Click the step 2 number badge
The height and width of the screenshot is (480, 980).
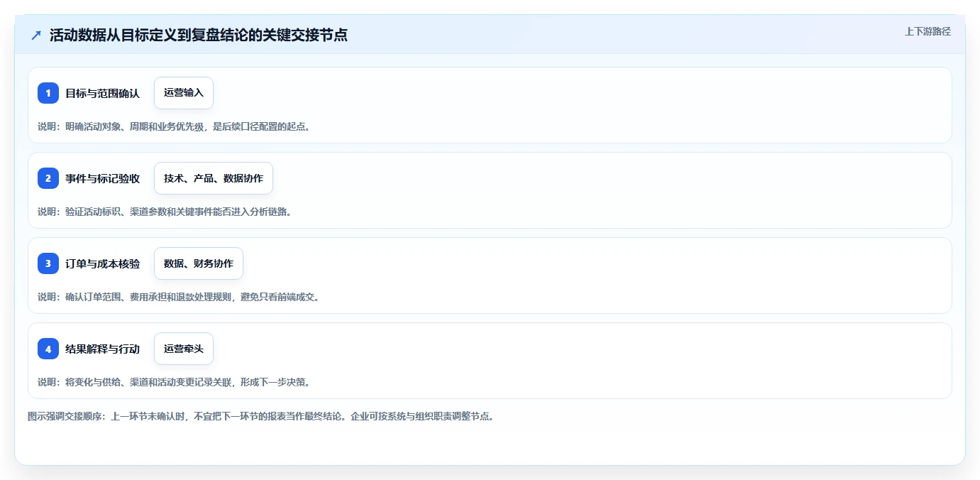(x=48, y=178)
